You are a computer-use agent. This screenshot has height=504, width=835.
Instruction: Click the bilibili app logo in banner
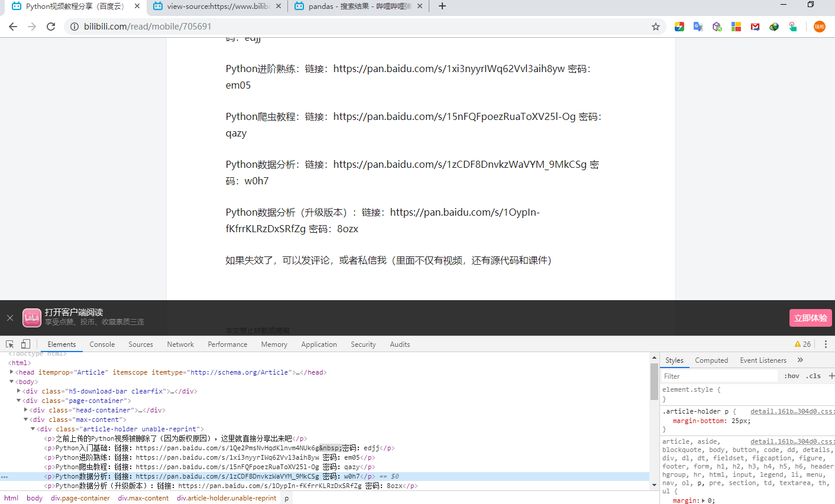(32, 318)
